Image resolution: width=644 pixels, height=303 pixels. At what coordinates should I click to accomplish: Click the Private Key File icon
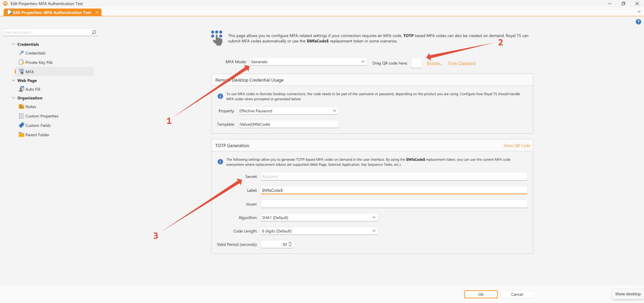tap(22, 62)
